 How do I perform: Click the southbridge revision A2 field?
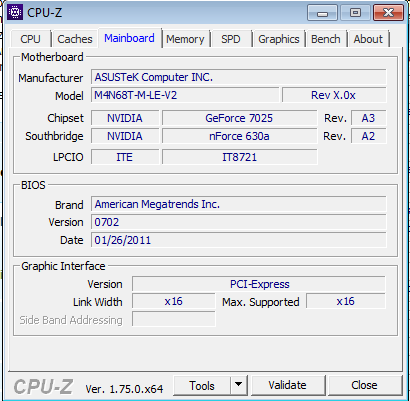(x=368, y=136)
